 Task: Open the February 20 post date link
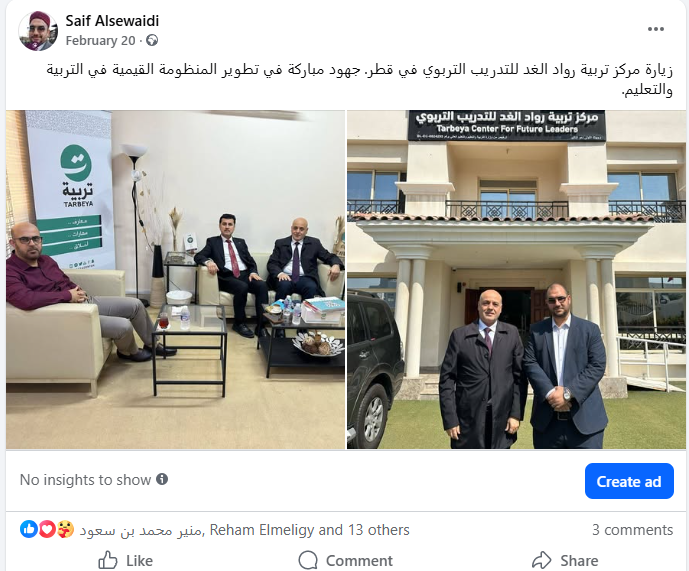click(100, 40)
